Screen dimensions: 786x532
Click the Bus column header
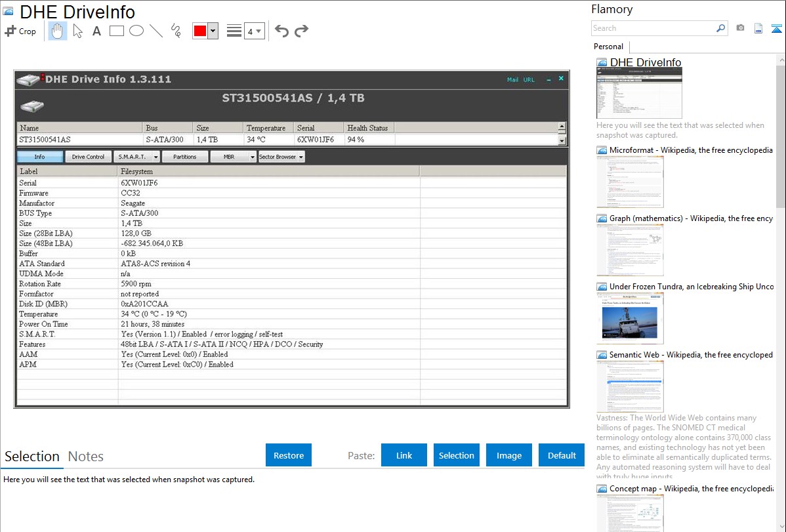click(167, 128)
